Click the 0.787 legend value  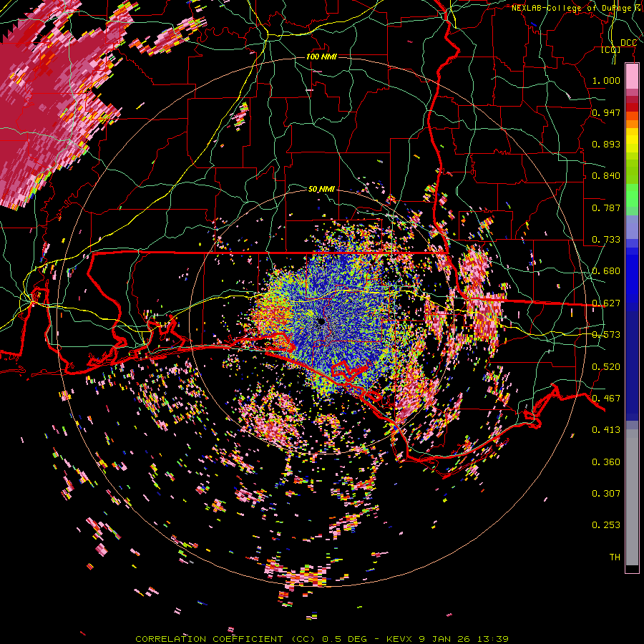click(x=606, y=208)
